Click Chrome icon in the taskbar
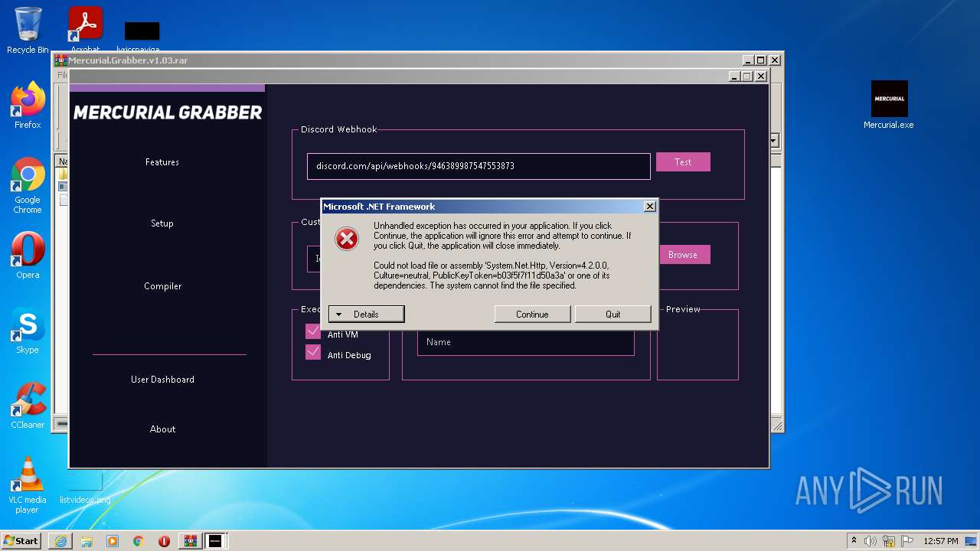The height and width of the screenshot is (551, 980). pos(139,541)
